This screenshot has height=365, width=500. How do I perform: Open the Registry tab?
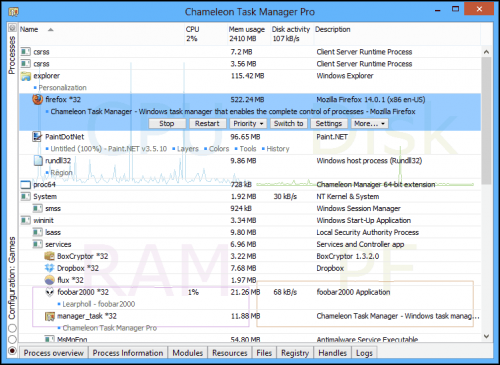pyautogui.click(x=295, y=353)
